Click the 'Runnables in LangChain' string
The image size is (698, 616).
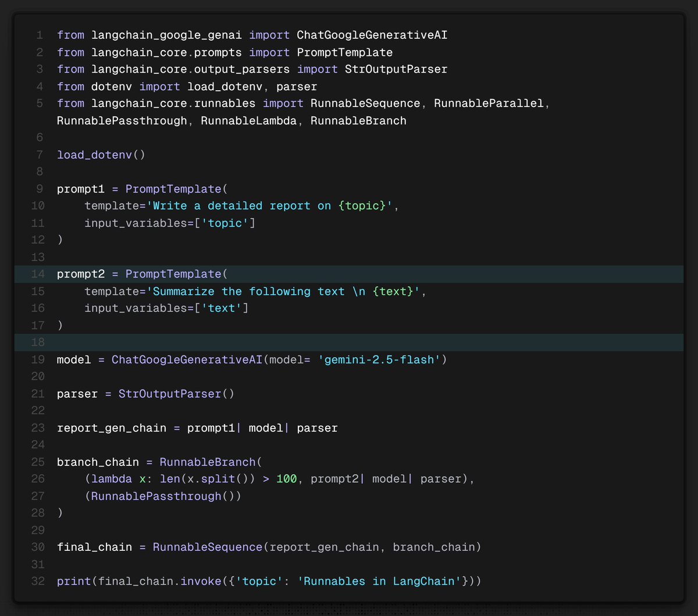pos(379,582)
